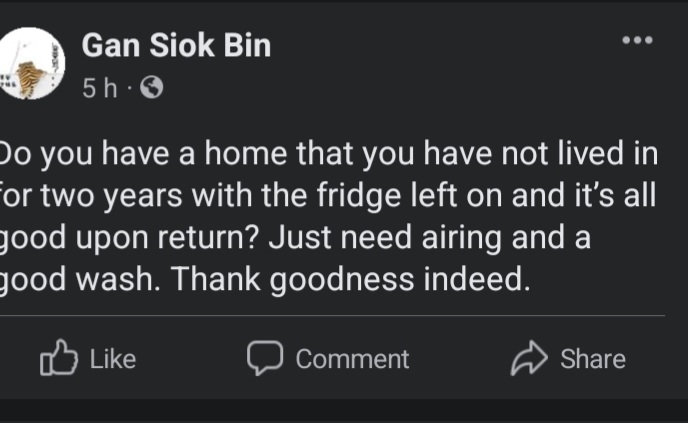Click the Share arrow icon

coord(528,359)
